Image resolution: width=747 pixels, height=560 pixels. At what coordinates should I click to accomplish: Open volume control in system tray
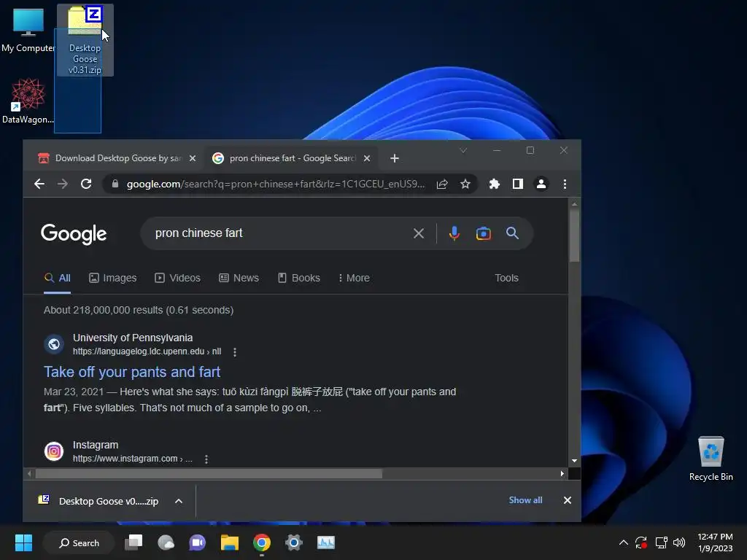pyautogui.click(x=679, y=542)
